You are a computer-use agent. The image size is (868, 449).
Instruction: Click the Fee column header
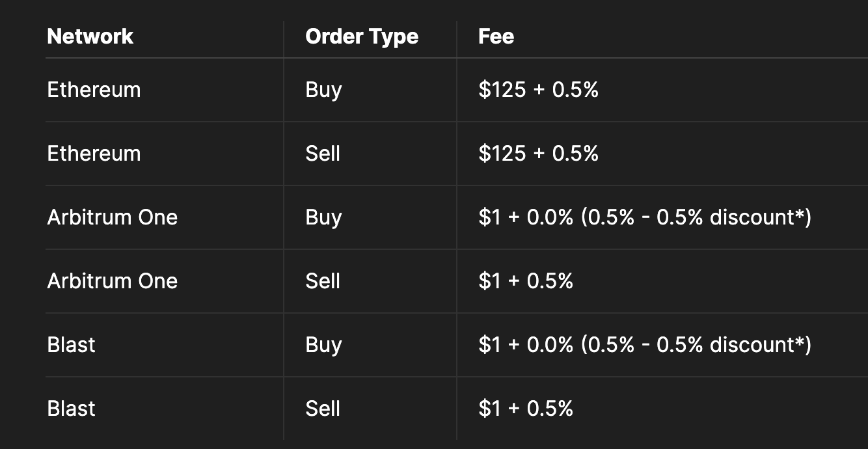(x=496, y=36)
